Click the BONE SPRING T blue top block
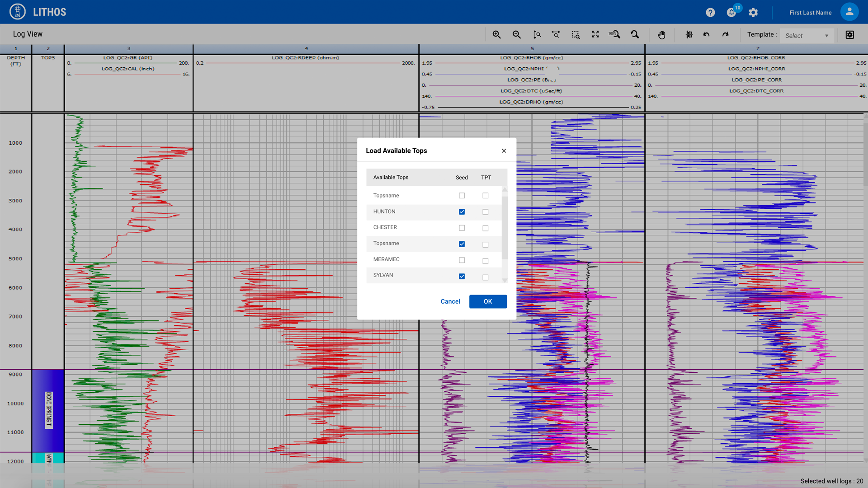The height and width of the screenshot is (488, 868). [x=48, y=410]
